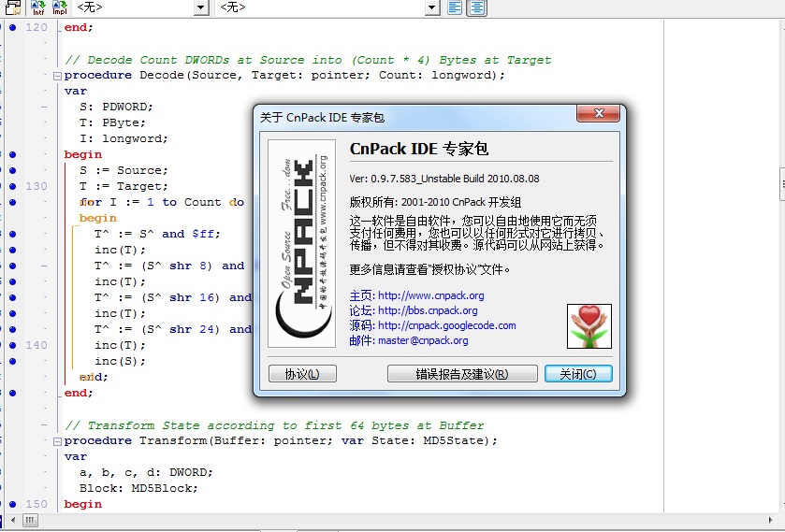
Task: Toggle breakpoint dot on line 120
Action: pyautogui.click(x=12, y=27)
